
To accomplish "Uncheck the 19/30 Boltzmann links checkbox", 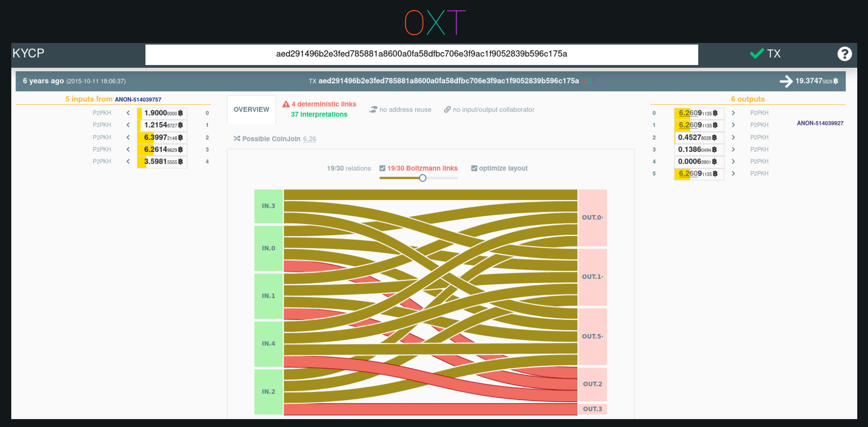I will coord(382,168).
